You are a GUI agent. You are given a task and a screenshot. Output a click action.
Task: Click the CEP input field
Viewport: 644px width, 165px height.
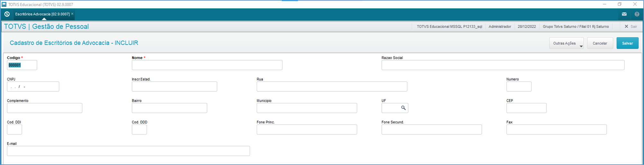(526, 108)
